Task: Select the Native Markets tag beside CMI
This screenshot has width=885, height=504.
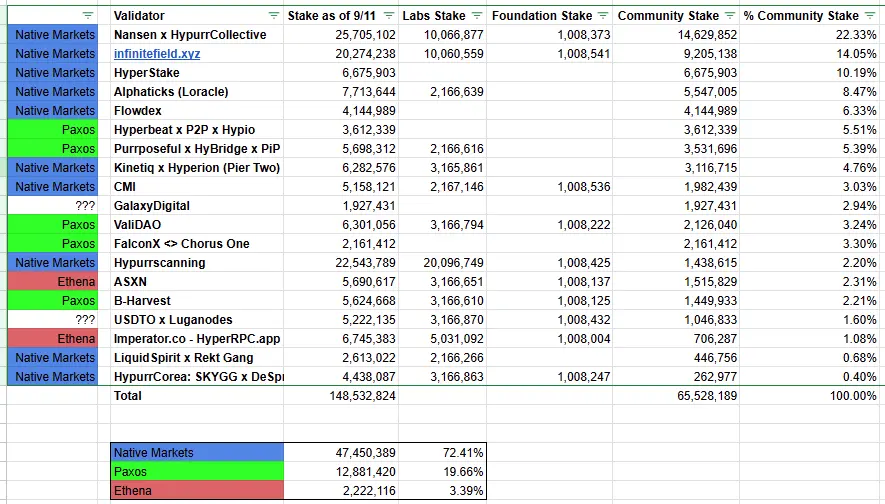Action: [52, 187]
